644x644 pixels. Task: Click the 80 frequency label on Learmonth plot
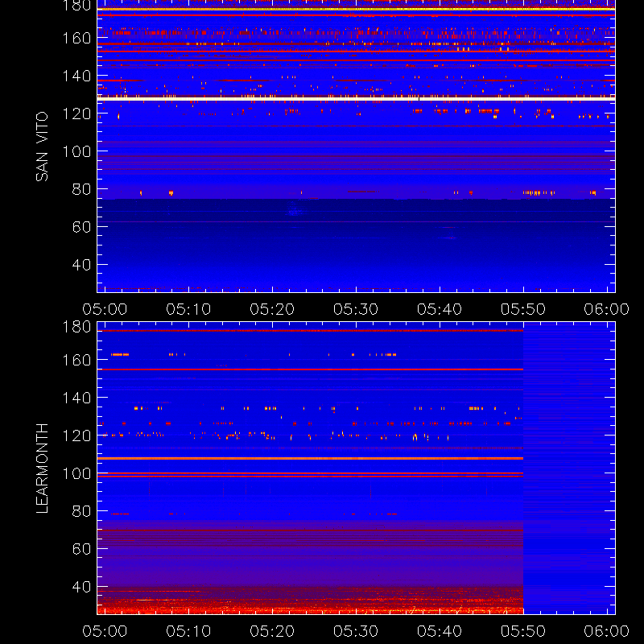pos(81,511)
